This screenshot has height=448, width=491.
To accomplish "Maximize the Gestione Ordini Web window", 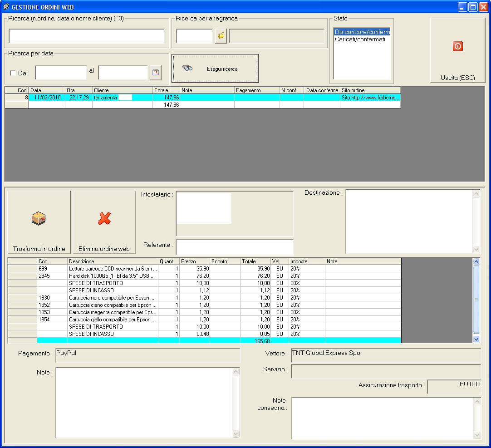I will click(473, 7).
